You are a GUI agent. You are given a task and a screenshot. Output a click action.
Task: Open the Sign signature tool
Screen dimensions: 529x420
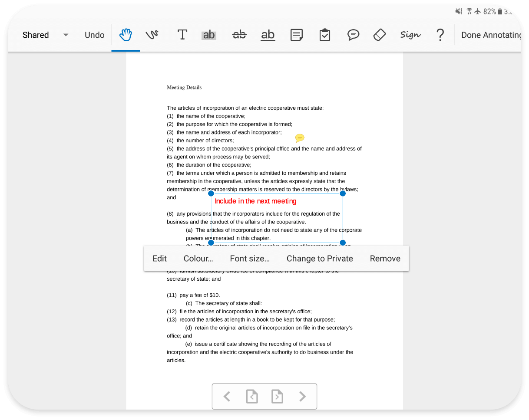410,35
